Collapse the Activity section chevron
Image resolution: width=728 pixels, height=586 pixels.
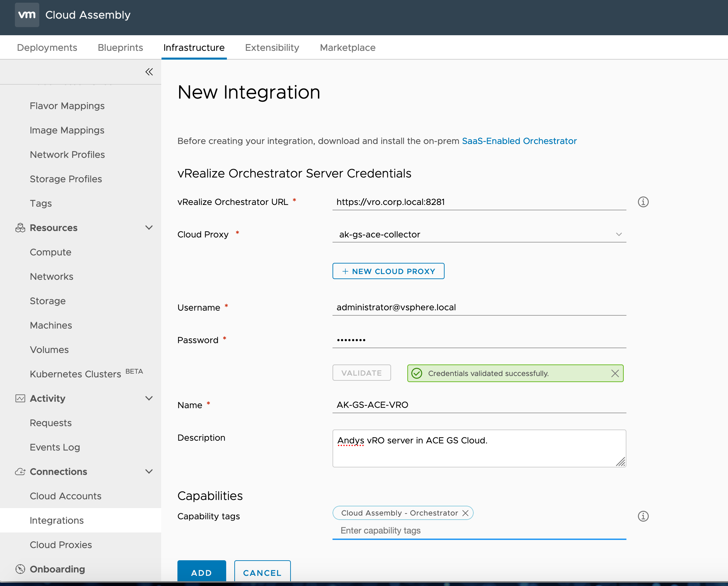pos(149,398)
